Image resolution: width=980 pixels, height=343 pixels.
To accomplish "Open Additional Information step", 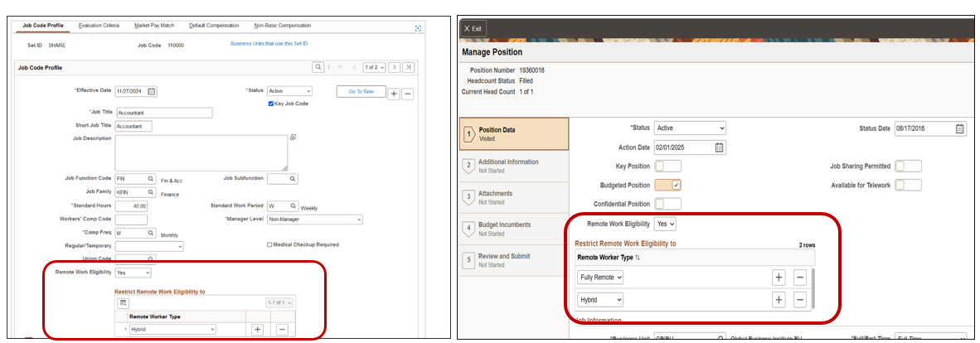I will pos(514,166).
